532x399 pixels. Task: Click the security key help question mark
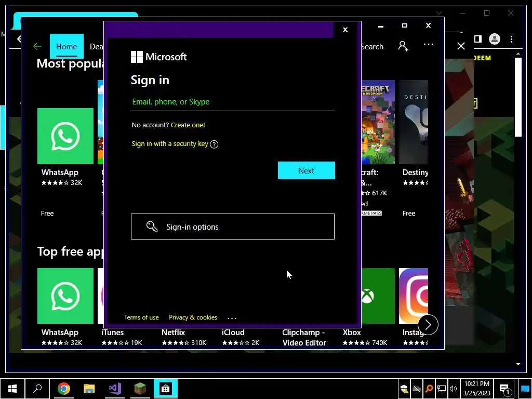coord(214,144)
